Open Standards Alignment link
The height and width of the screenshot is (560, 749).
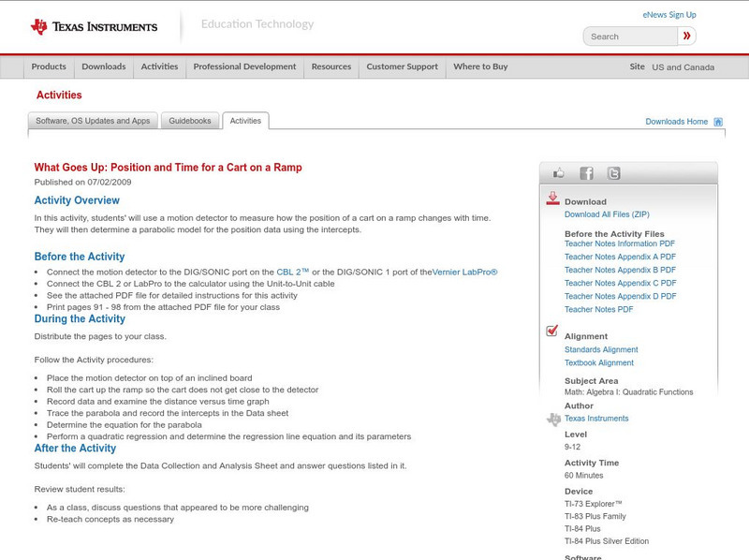[x=601, y=349]
